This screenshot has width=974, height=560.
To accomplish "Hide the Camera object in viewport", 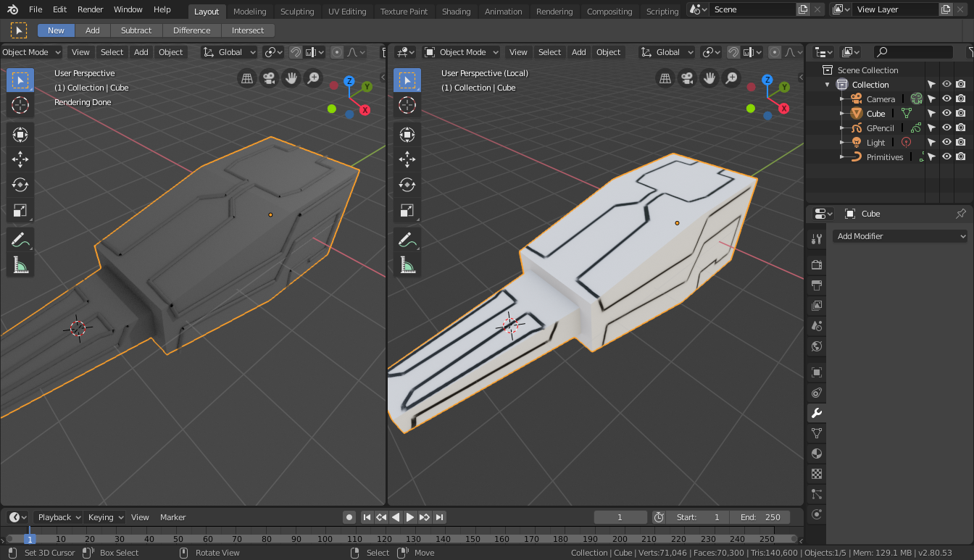I will (x=946, y=99).
